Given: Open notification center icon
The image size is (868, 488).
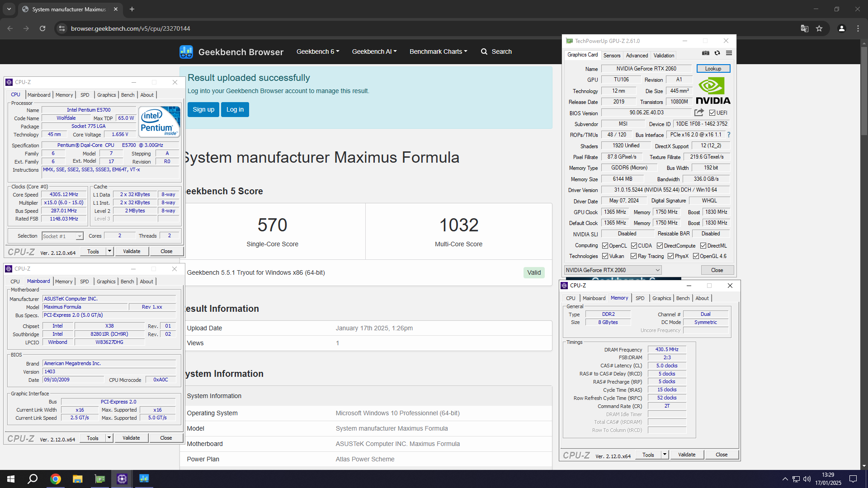Looking at the screenshot, I should point(853,479).
